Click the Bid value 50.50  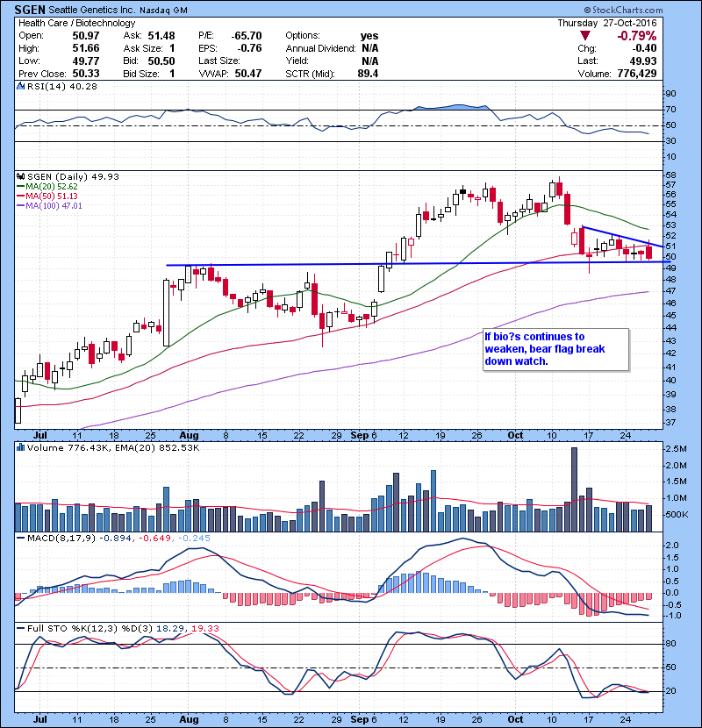click(x=161, y=61)
